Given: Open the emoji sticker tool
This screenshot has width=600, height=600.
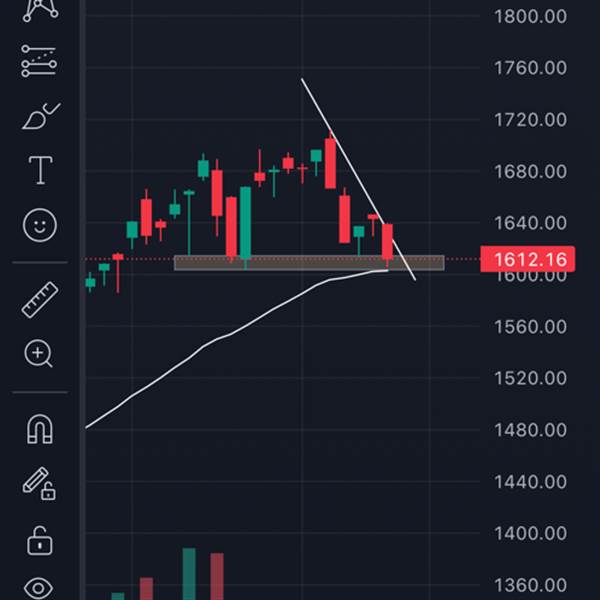Looking at the screenshot, I should point(40,225).
